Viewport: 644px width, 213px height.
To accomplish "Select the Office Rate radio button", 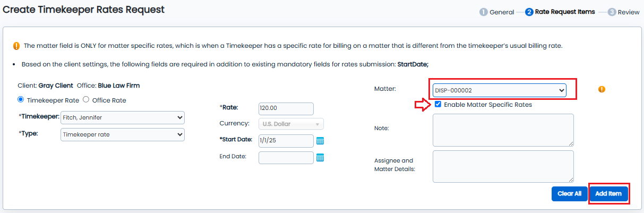I will pyautogui.click(x=86, y=100).
